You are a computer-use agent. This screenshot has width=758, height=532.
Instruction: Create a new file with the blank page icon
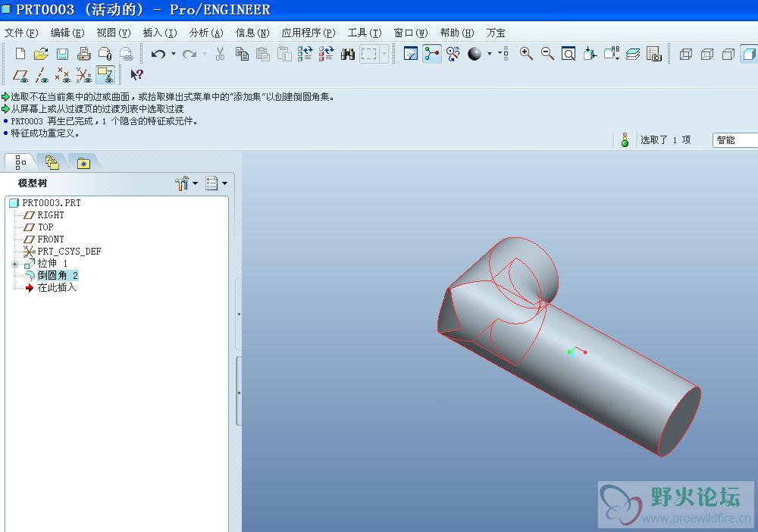[20, 54]
